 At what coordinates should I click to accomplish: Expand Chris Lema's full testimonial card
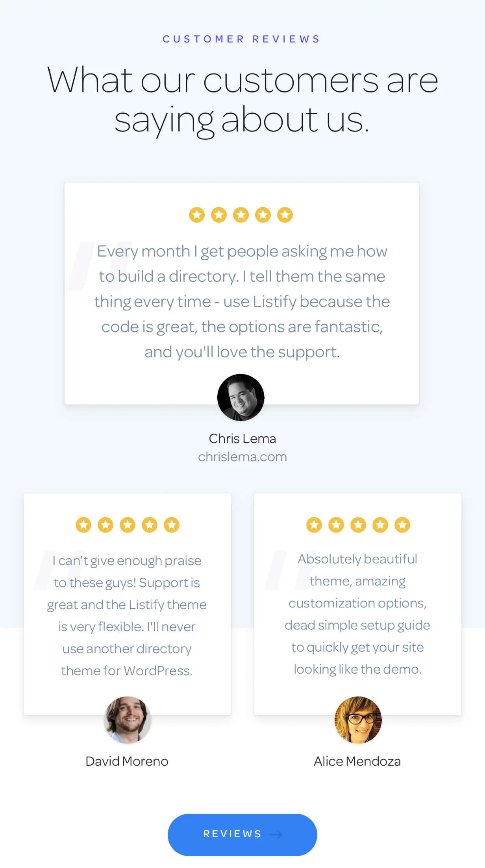point(242,293)
